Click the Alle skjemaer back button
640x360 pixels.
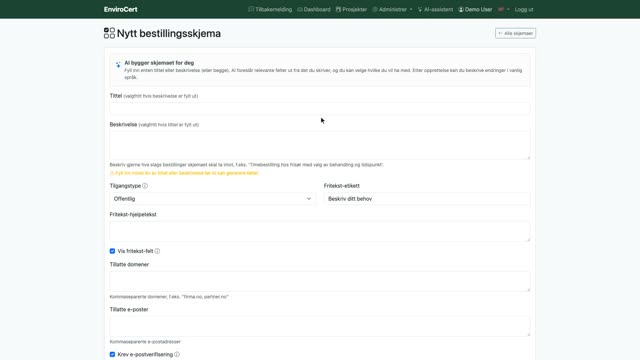click(x=515, y=33)
